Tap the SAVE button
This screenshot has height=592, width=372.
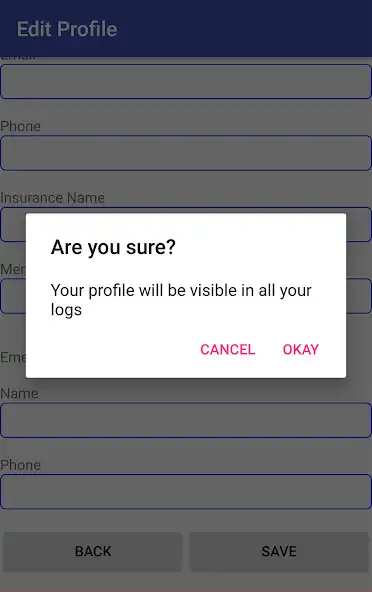[279, 551]
